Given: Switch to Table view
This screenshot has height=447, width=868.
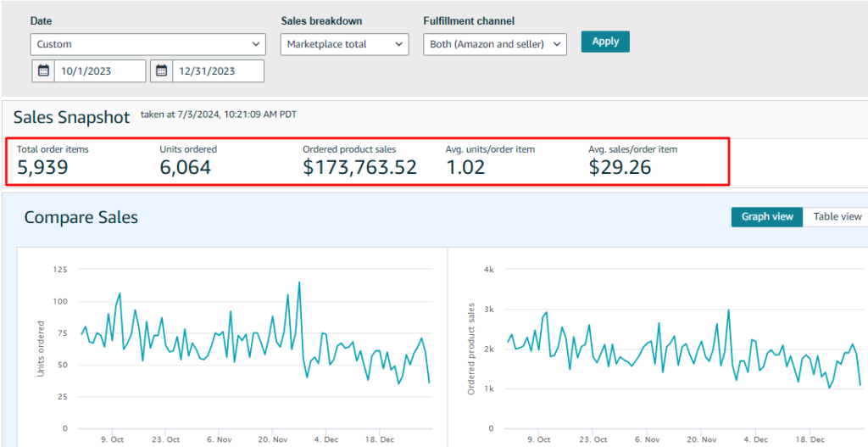Looking at the screenshot, I should pyautogui.click(x=837, y=216).
